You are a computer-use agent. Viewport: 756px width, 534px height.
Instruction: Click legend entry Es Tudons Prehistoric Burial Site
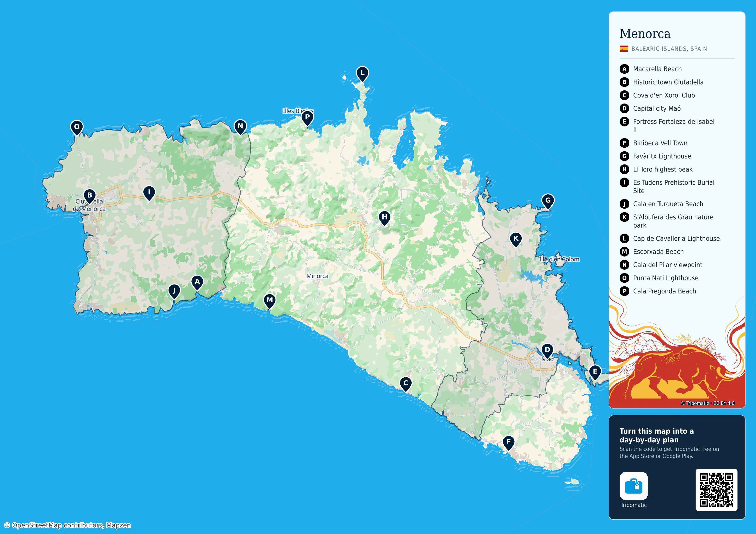667,186
